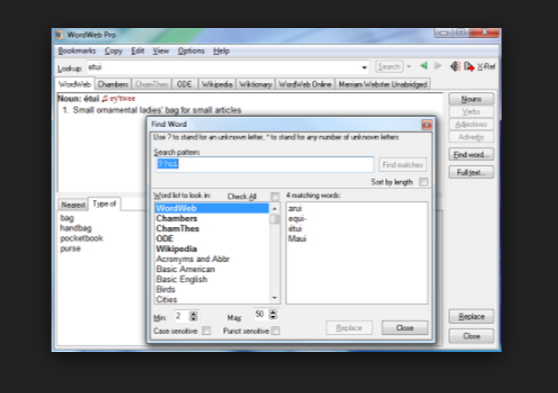Click the copy document icon beside X-Ref
The image size is (558, 393).
tap(469, 66)
